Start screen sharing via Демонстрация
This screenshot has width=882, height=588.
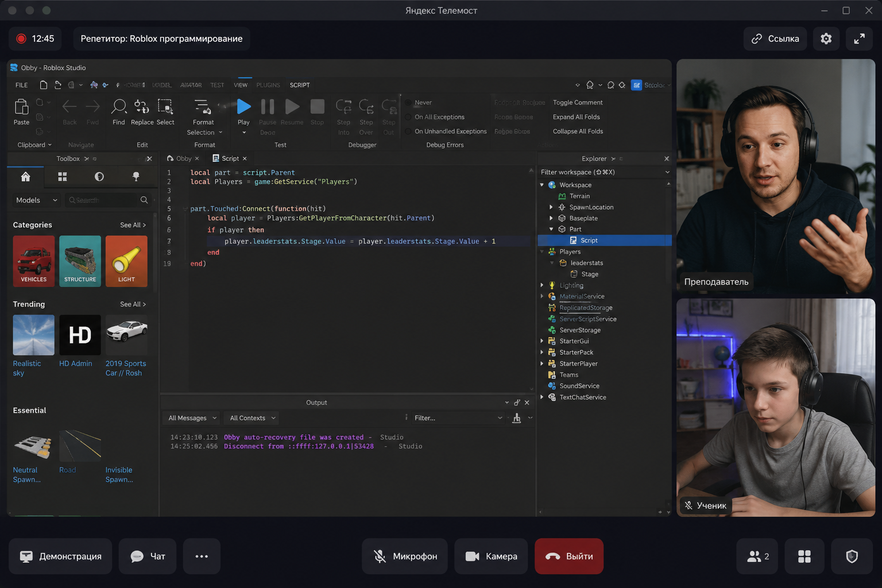[60, 556]
